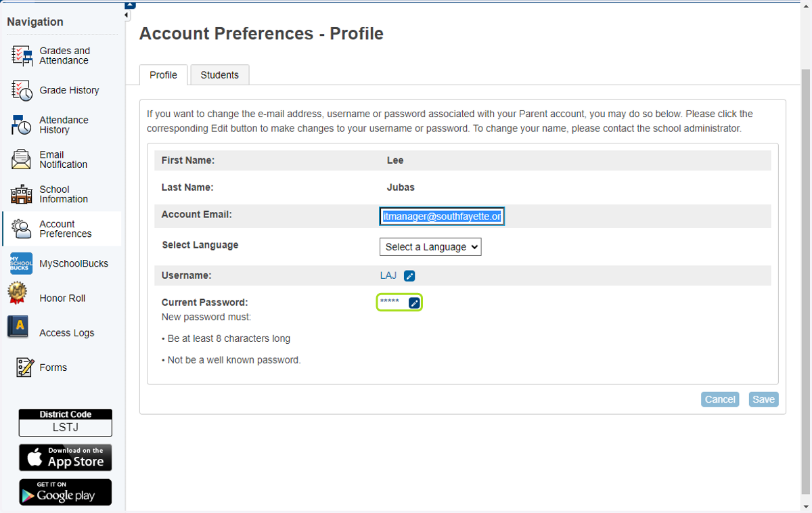Switch to the Profile tab
The width and height of the screenshot is (812, 513).
click(163, 75)
